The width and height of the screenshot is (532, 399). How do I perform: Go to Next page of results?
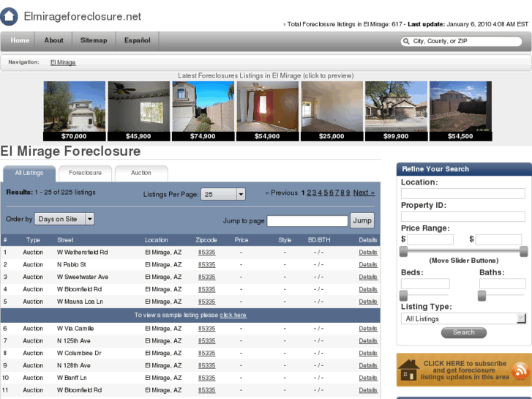(364, 193)
